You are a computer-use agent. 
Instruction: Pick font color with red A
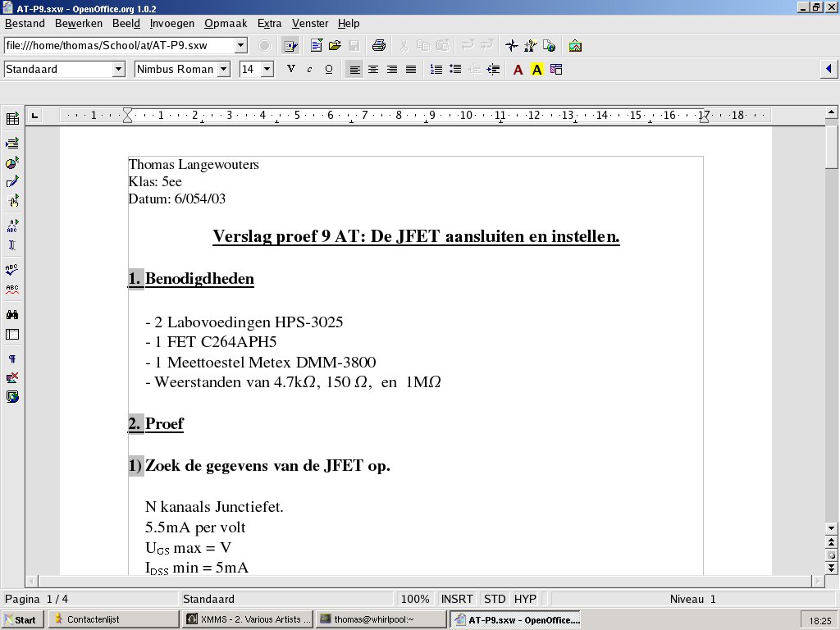(x=518, y=70)
